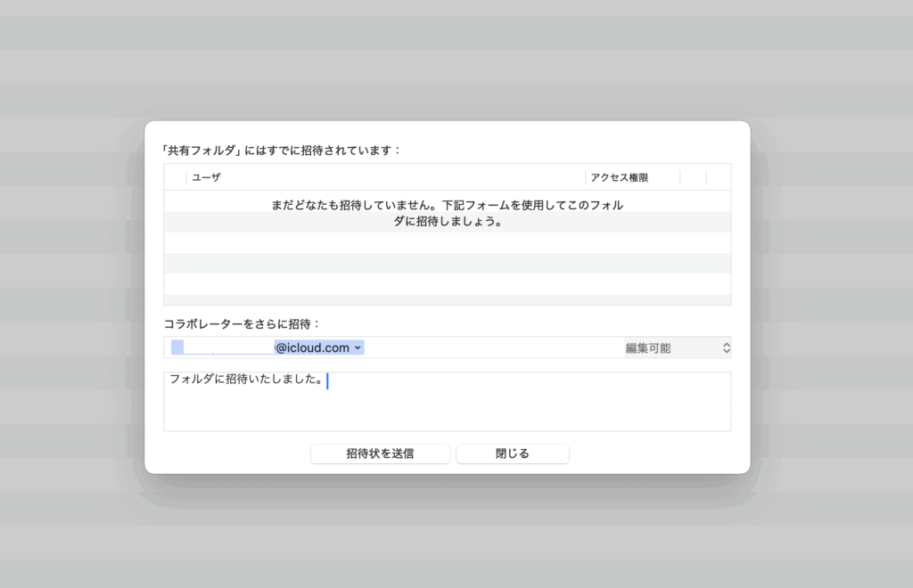Click the フォルダに招待いたしました message text
Screen dimensions: 913x588
tap(246, 380)
